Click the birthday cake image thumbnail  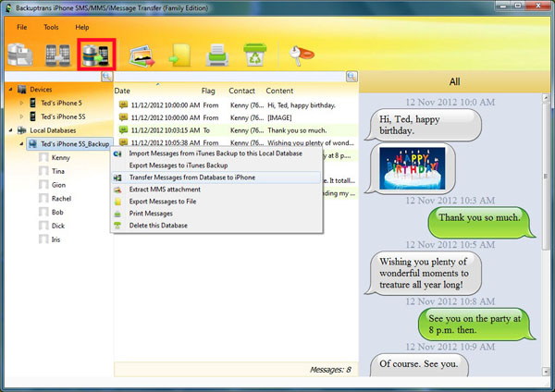click(x=412, y=168)
